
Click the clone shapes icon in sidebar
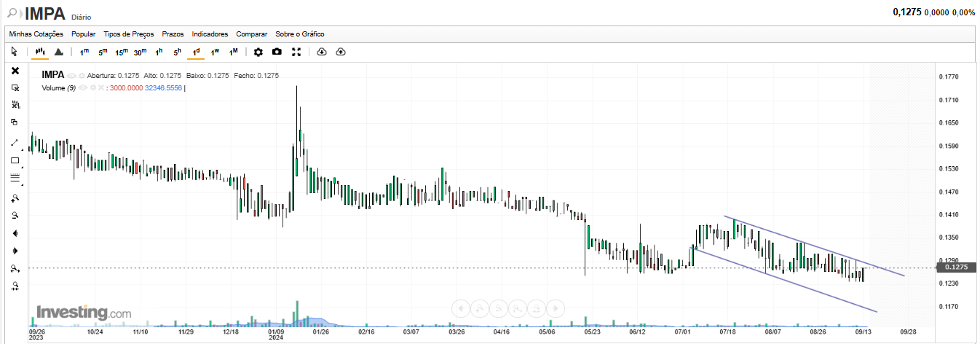(15, 122)
